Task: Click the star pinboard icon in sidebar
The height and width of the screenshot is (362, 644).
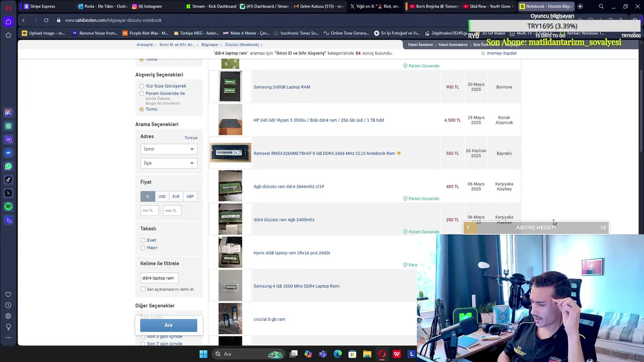Action: (x=8, y=35)
